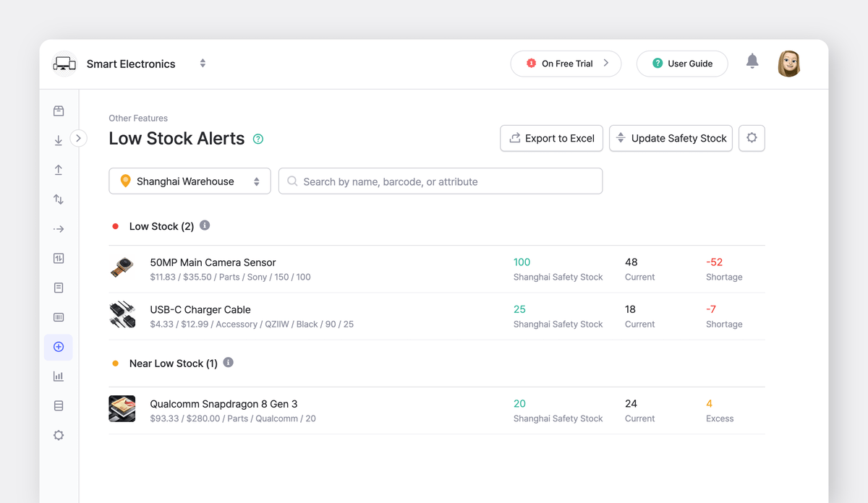868x503 pixels.
Task: Select the outbound upload icon in sidebar
Action: pyautogui.click(x=59, y=170)
